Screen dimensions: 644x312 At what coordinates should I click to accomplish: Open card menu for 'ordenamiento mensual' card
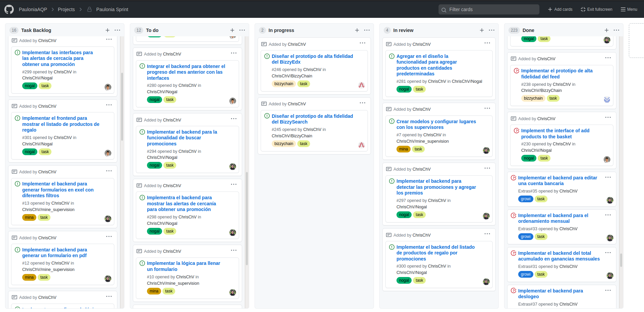click(608, 215)
